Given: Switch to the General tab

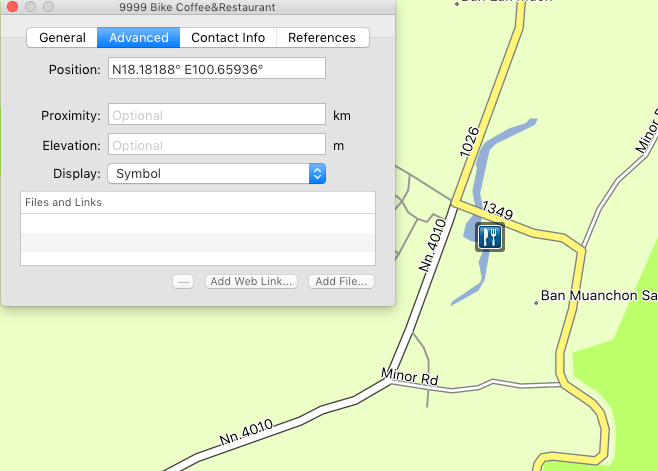Looking at the screenshot, I should click(x=62, y=38).
